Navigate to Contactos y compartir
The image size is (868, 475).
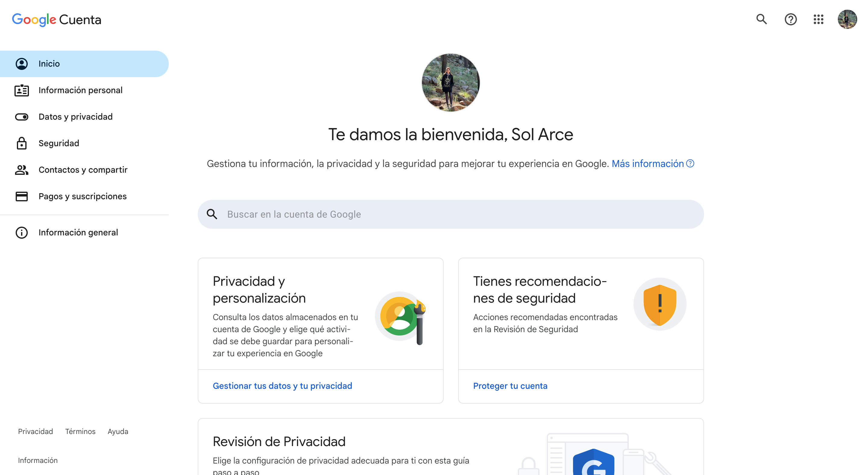click(x=84, y=170)
